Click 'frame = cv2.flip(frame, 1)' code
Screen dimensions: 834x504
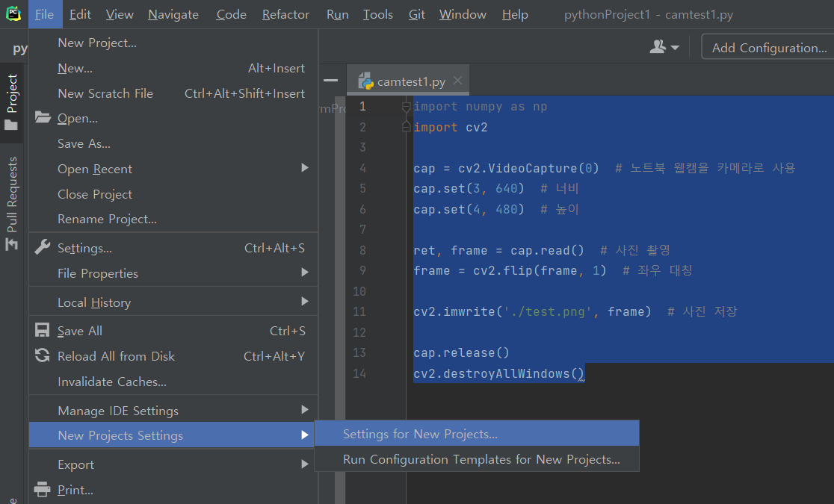510,270
